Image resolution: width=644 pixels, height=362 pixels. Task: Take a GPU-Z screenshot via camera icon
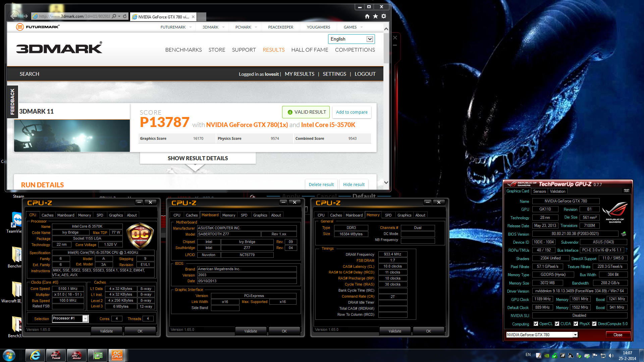click(x=626, y=191)
